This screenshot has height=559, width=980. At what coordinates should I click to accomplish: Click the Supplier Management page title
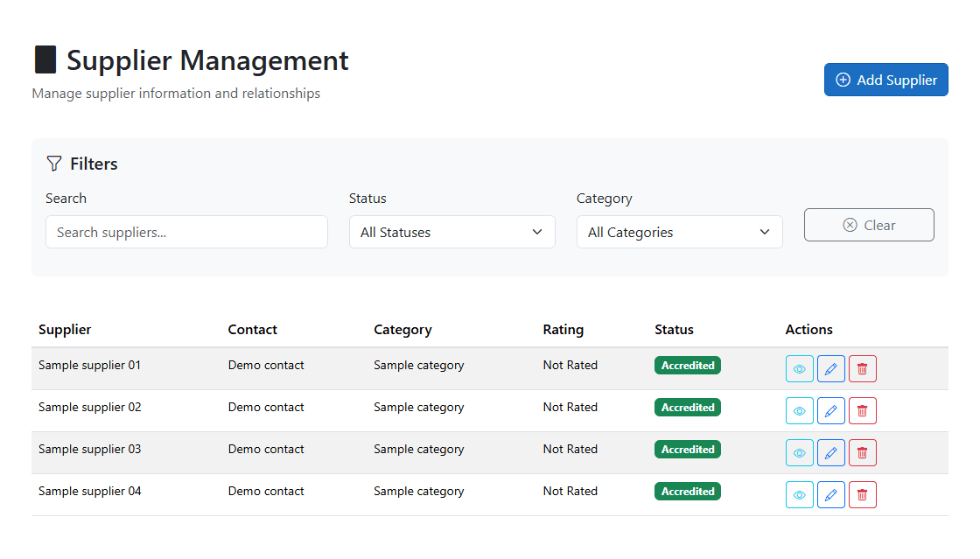click(x=207, y=60)
